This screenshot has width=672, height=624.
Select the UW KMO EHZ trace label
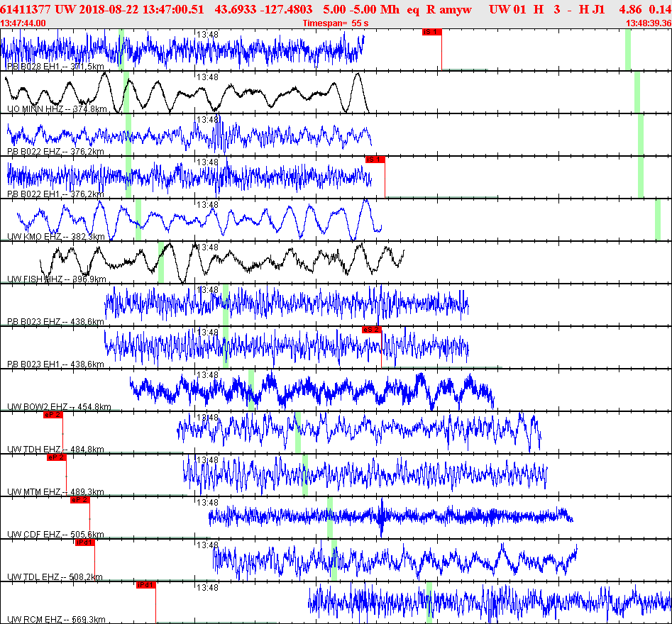point(56,236)
